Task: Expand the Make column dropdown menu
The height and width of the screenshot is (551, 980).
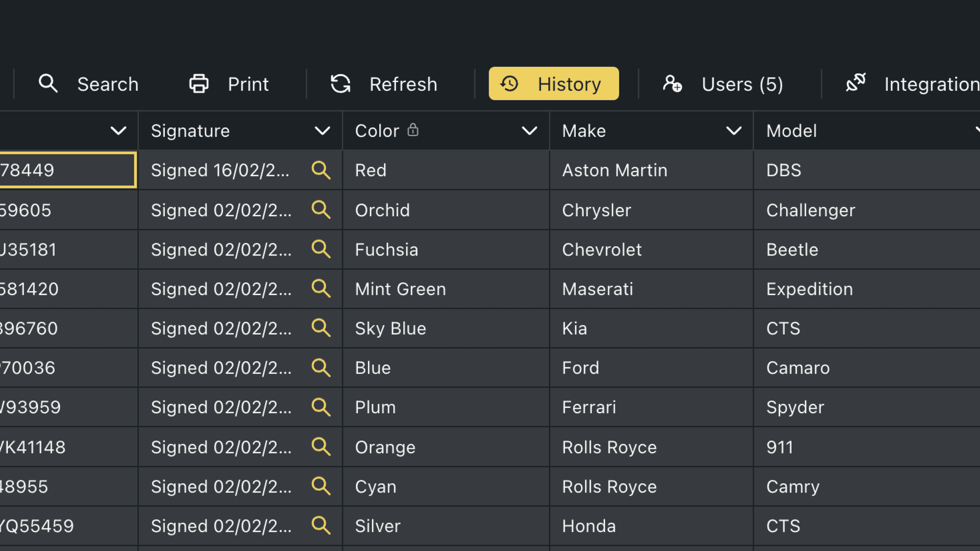Action: tap(734, 131)
